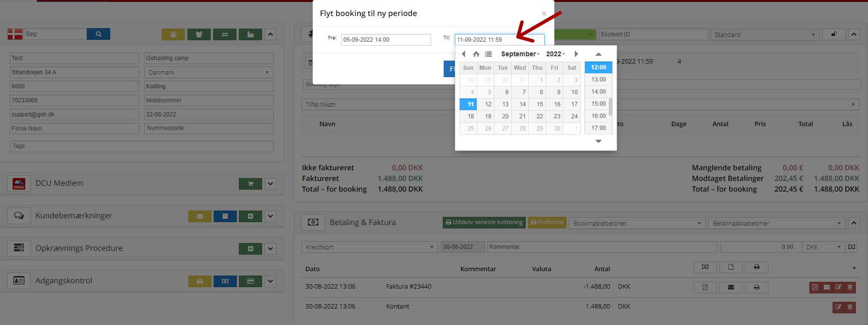This screenshot has width=868, height=325.
Task: Click the DCU Medlem shopping cart icon
Action: (x=250, y=184)
